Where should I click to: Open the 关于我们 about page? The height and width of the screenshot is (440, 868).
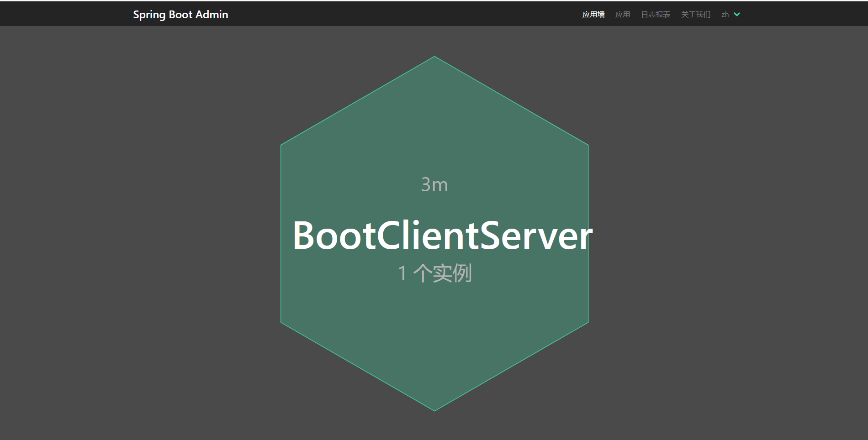coord(695,15)
